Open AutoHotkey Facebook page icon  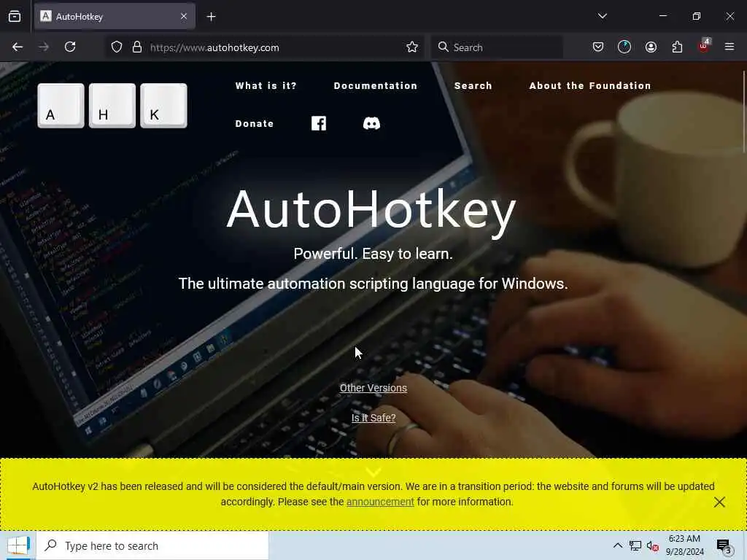(x=319, y=123)
